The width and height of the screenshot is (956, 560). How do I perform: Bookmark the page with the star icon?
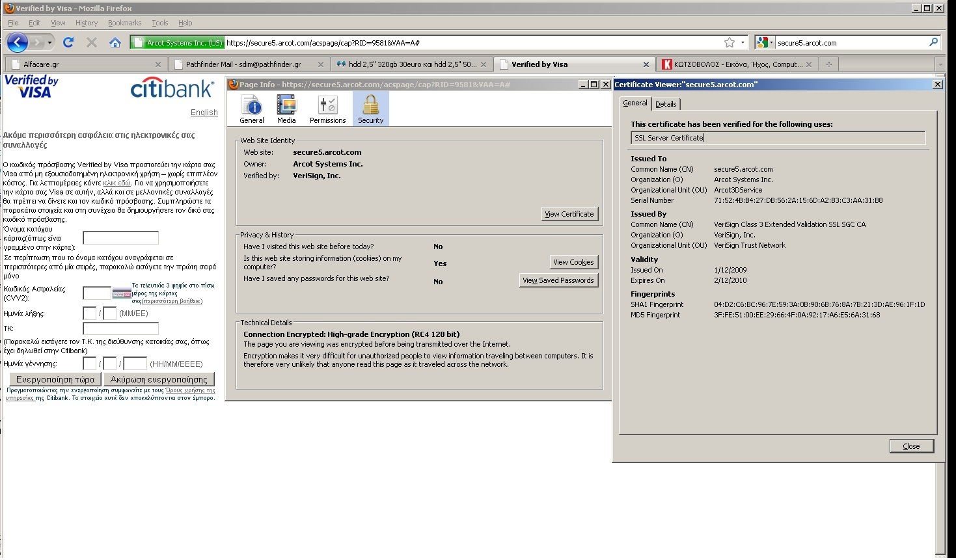coord(730,43)
